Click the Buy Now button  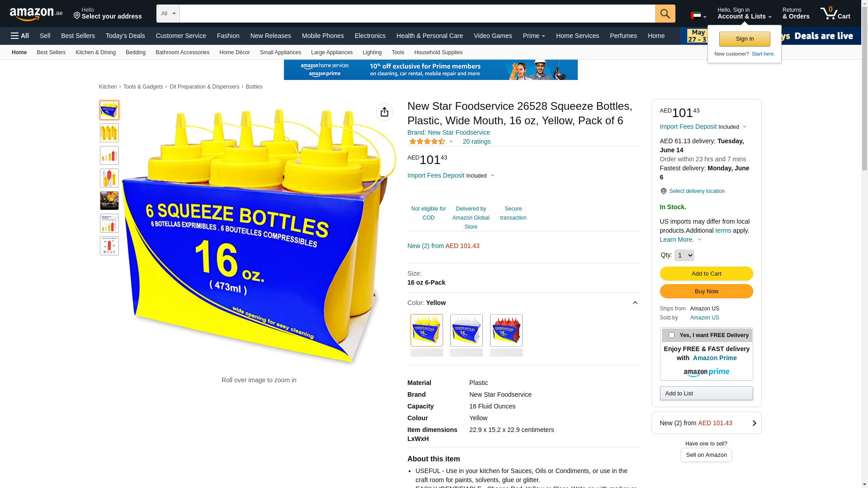706,291
